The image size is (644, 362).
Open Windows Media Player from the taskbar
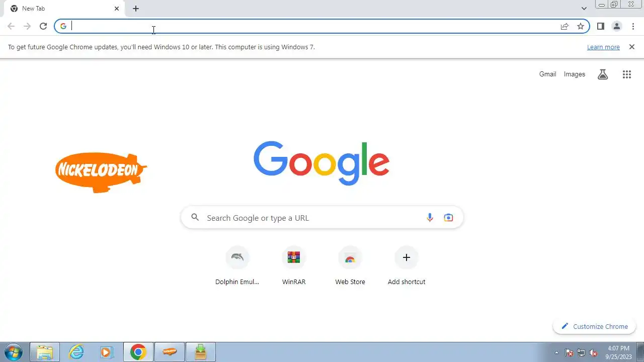click(x=107, y=352)
